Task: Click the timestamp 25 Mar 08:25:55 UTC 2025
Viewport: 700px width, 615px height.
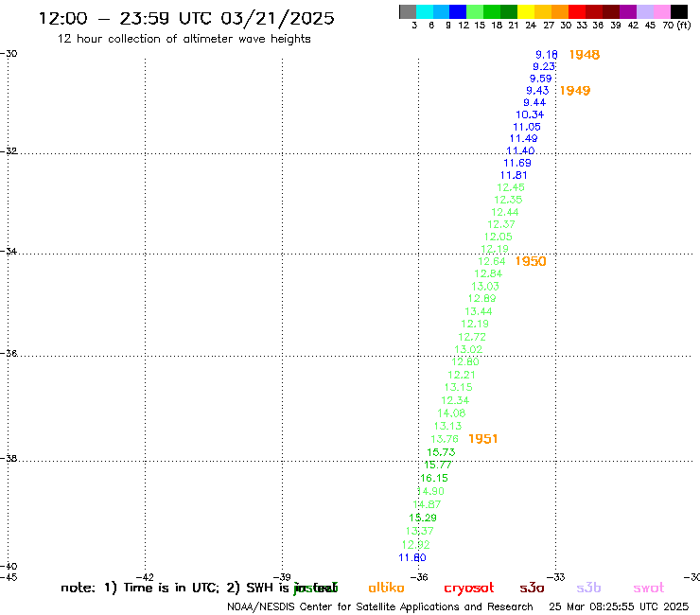Action: coord(619,606)
